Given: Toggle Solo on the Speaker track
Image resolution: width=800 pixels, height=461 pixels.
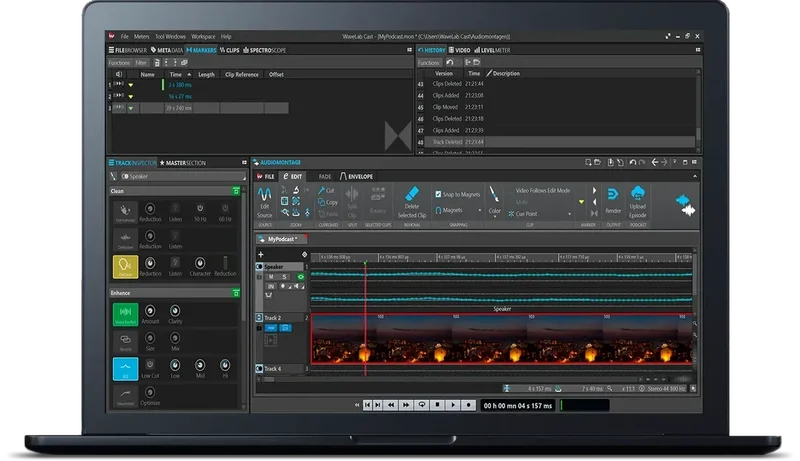Looking at the screenshot, I should coord(284,277).
